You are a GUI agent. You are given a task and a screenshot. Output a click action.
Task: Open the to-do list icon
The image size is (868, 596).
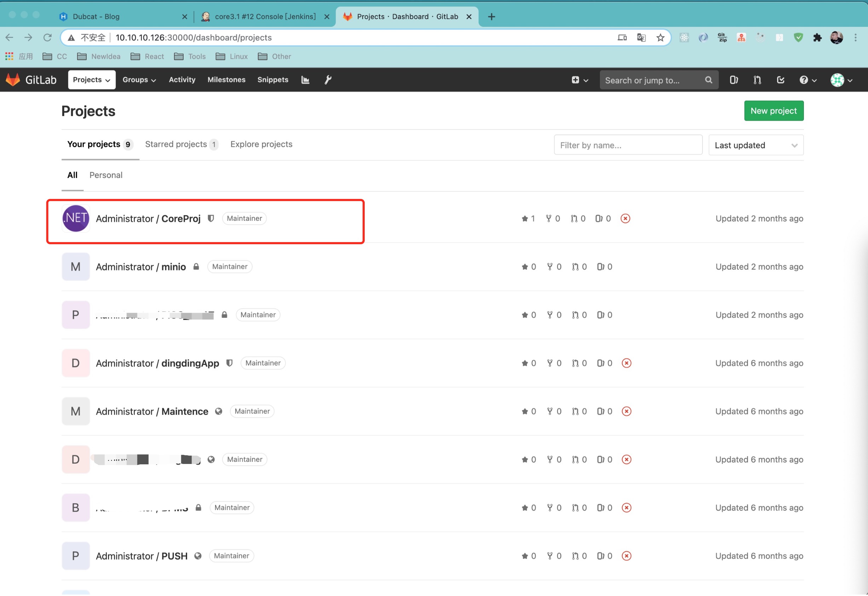(780, 80)
